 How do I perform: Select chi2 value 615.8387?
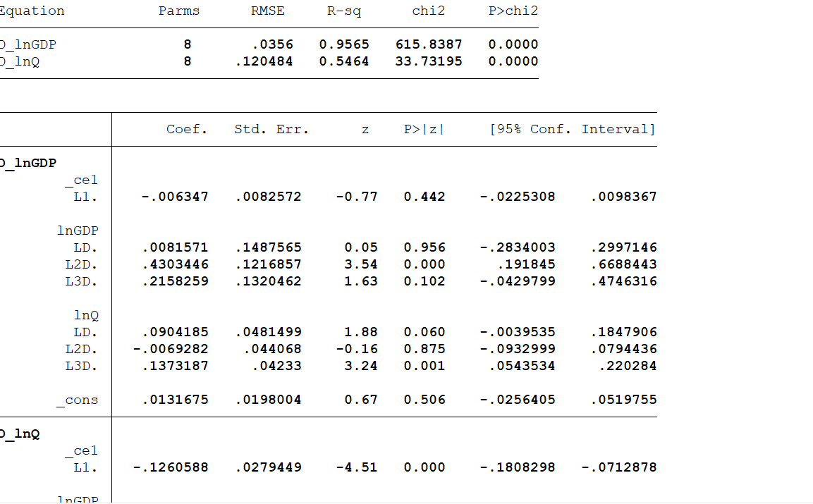pos(428,44)
